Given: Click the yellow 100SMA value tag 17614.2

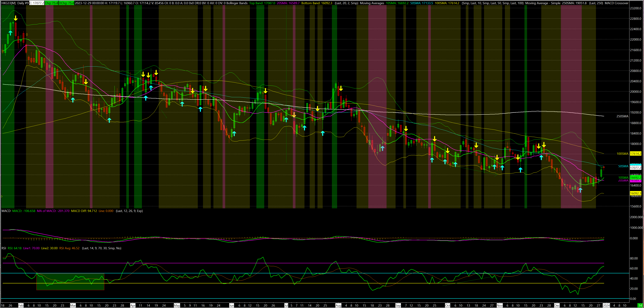Looking at the screenshot, I should (635, 154).
